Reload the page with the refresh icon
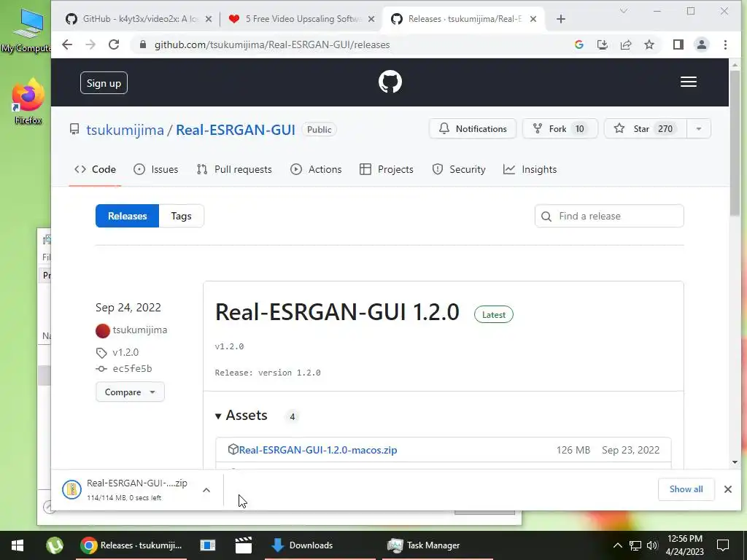 coord(114,44)
